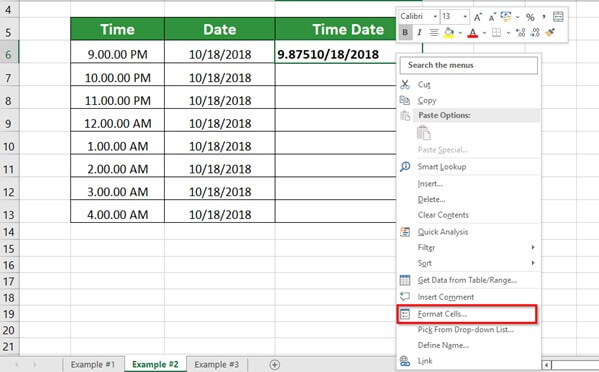Select the Format Painter brush

click(550, 33)
